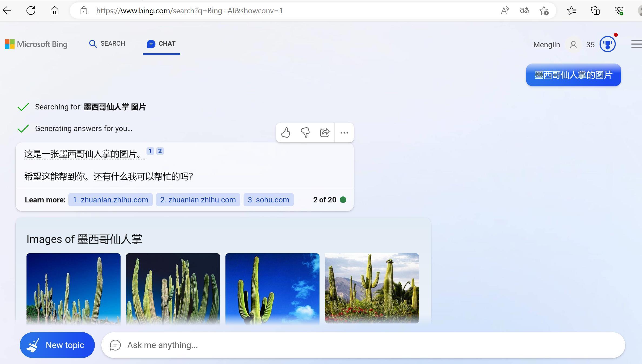Select the CHAT tab
Viewport: 642px width, 364px height.
[161, 44]
